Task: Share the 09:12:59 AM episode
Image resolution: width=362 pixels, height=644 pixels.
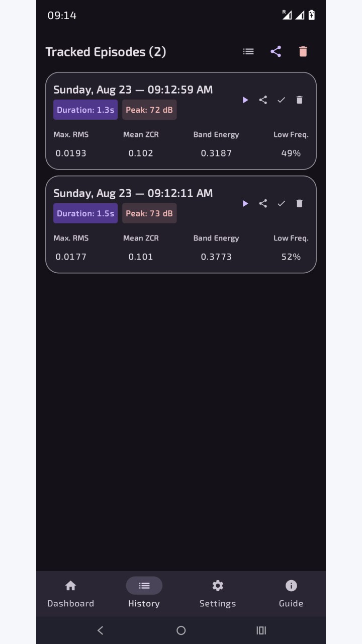Action: click(263, 100)
